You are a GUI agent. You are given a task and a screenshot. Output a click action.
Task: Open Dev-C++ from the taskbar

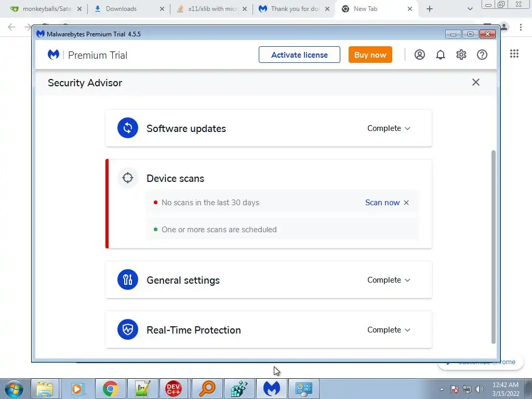[174, 389]
